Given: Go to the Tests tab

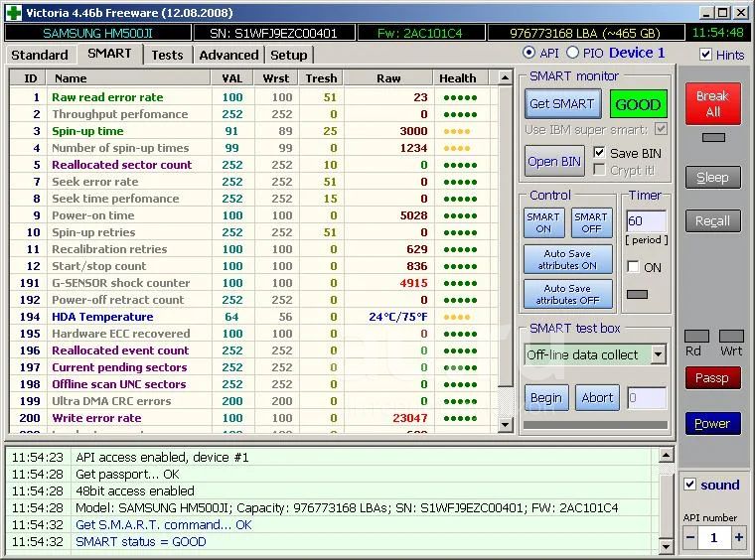Looking at the screenshot, I should pyautogui.click(x=167, y=55).
